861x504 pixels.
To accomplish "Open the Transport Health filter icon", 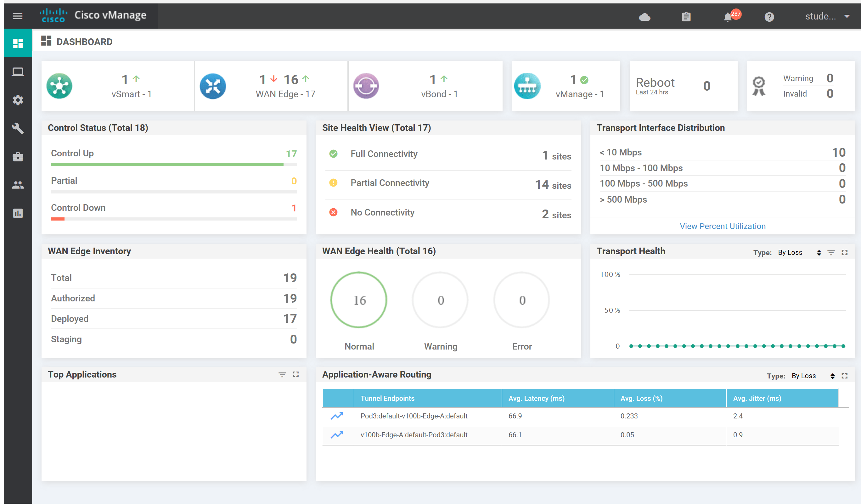I will point(831,253).
